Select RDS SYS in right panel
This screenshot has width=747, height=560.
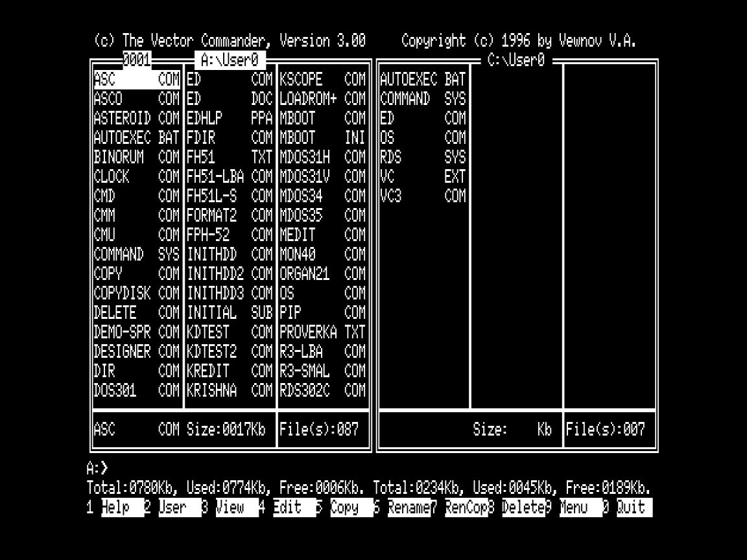tap(423, 157)
